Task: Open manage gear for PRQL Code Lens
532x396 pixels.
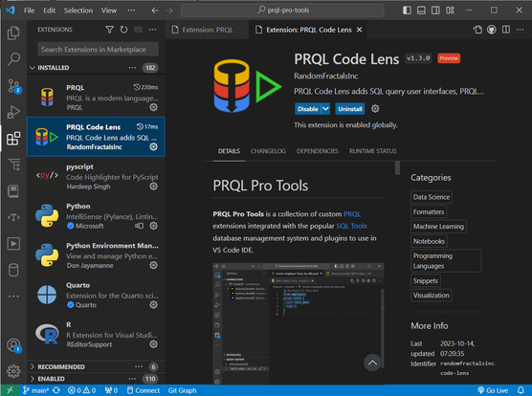Action: click(154, 146)
